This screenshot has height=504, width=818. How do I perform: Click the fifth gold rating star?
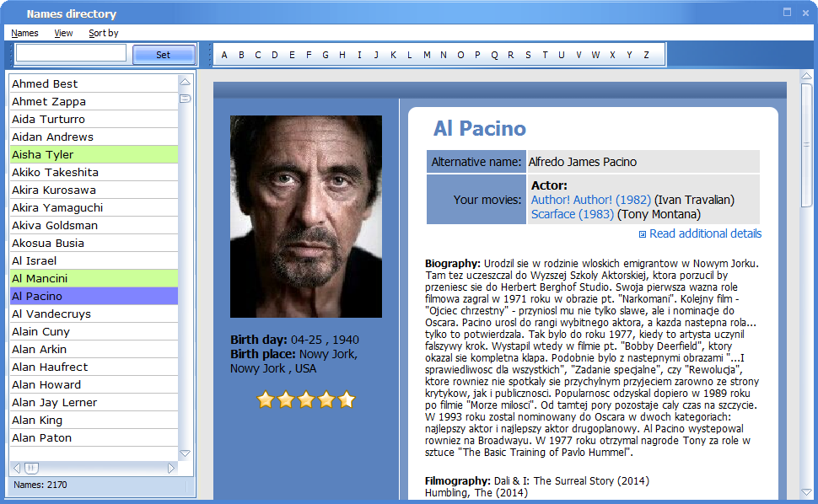point(347,399)
